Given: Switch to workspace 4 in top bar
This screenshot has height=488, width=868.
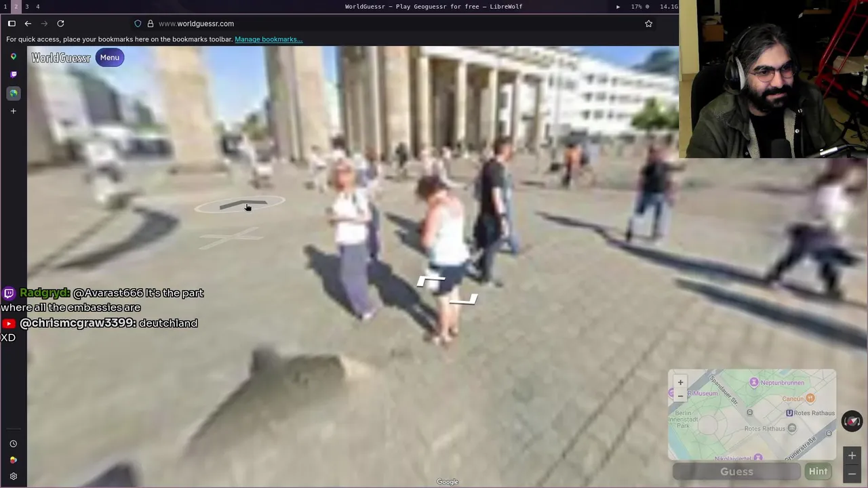Looking at the screenshot, I should point(38,6).
